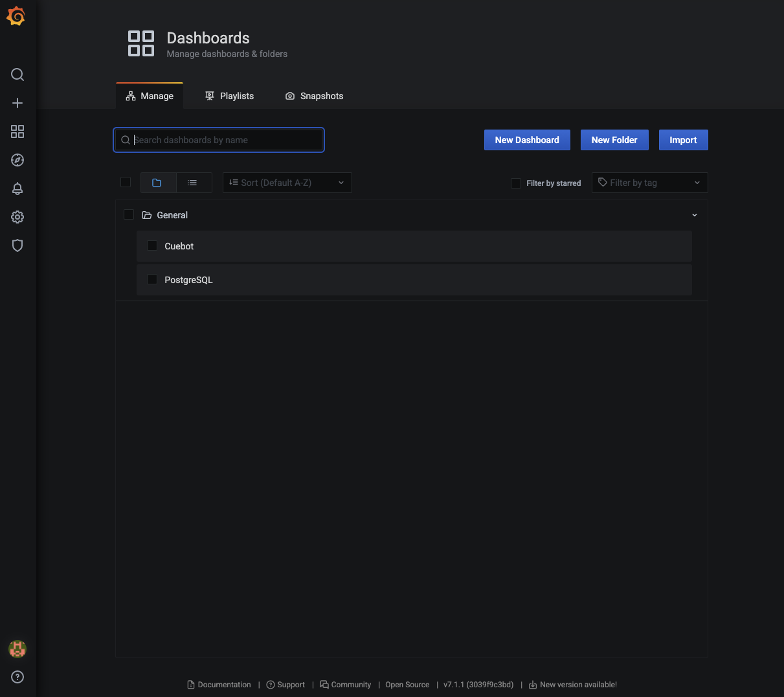Open Server Admin shield icon

pos(17,246)
